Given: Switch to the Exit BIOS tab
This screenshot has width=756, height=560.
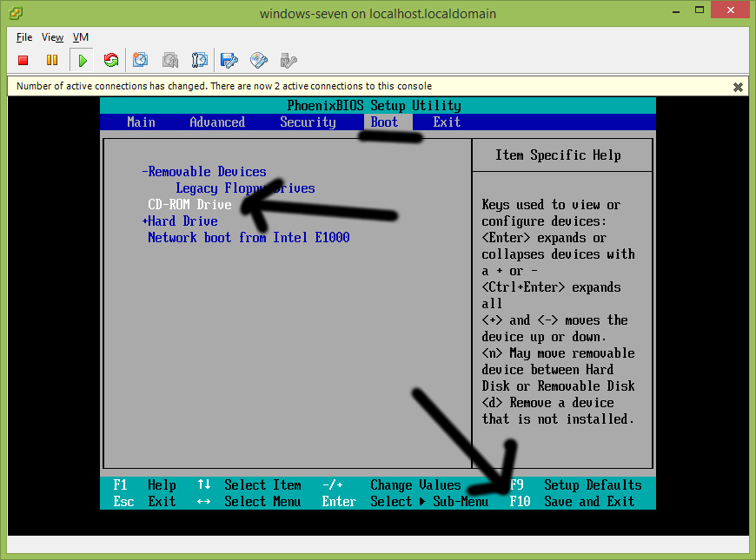Looking at the screenshot, I should pos(447,122).
